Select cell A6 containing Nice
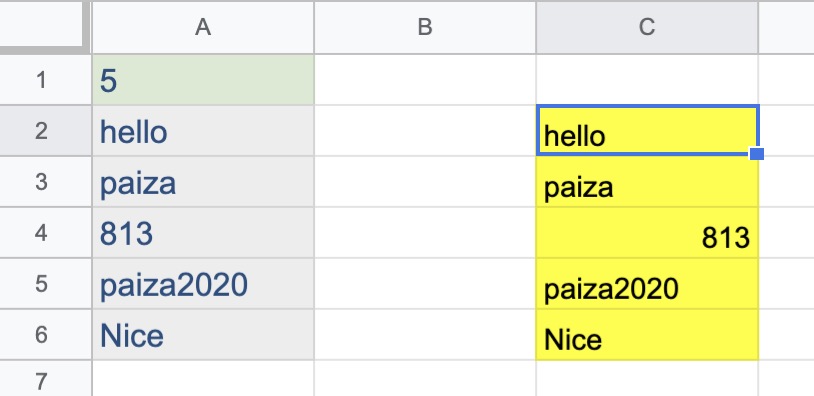The image size is (814, 396). coord(203,335)
